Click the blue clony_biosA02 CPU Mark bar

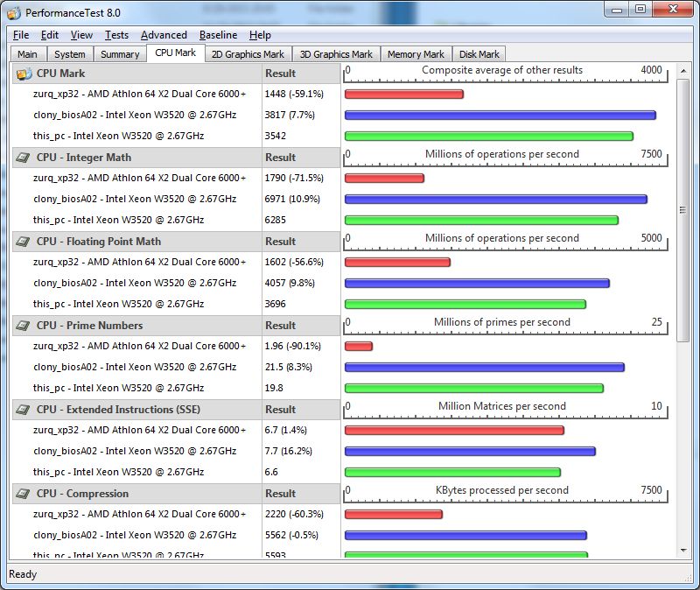500,116
